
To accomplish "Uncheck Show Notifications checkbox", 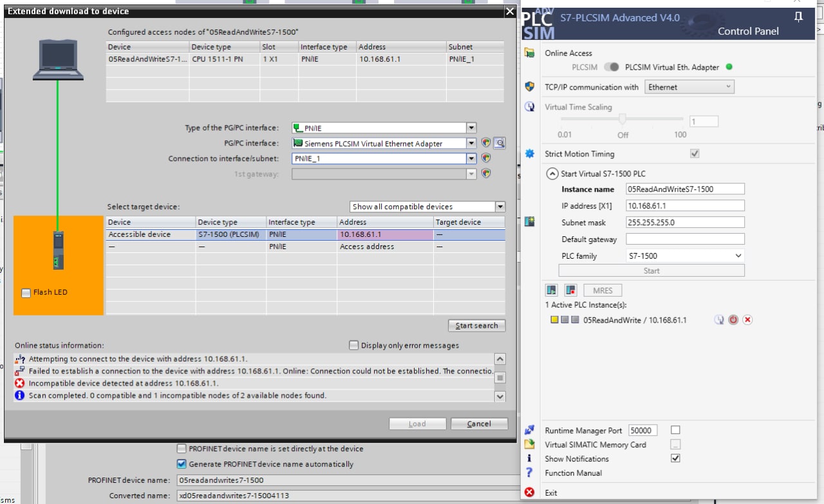I will [675, 459].
